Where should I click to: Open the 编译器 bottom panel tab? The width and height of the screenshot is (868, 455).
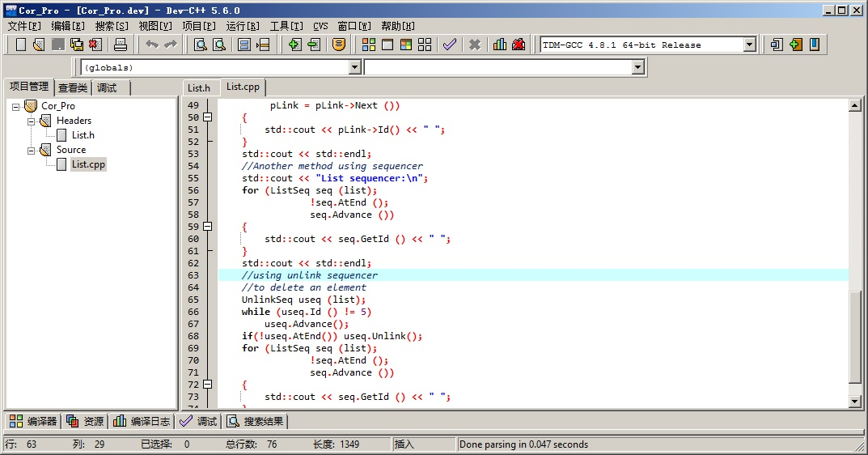point(33,421)
